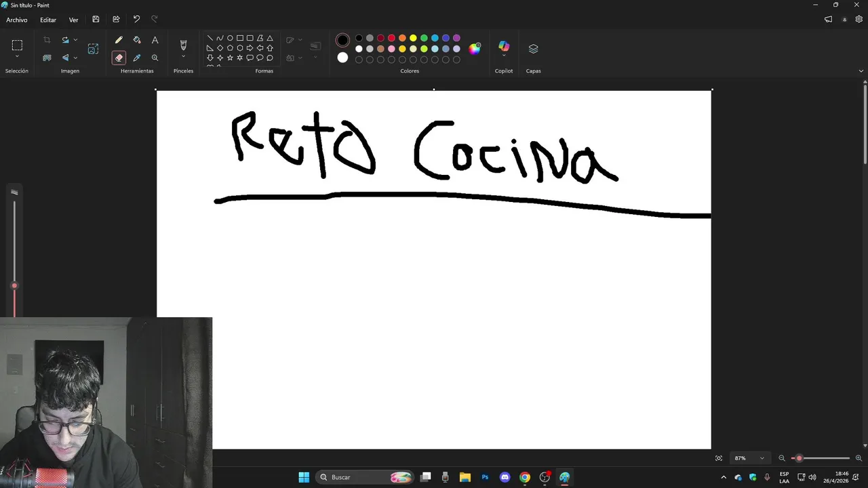Screen dimensions: 868x488
Task: Open the Ver menu
Action: click(x=73, y=20)
